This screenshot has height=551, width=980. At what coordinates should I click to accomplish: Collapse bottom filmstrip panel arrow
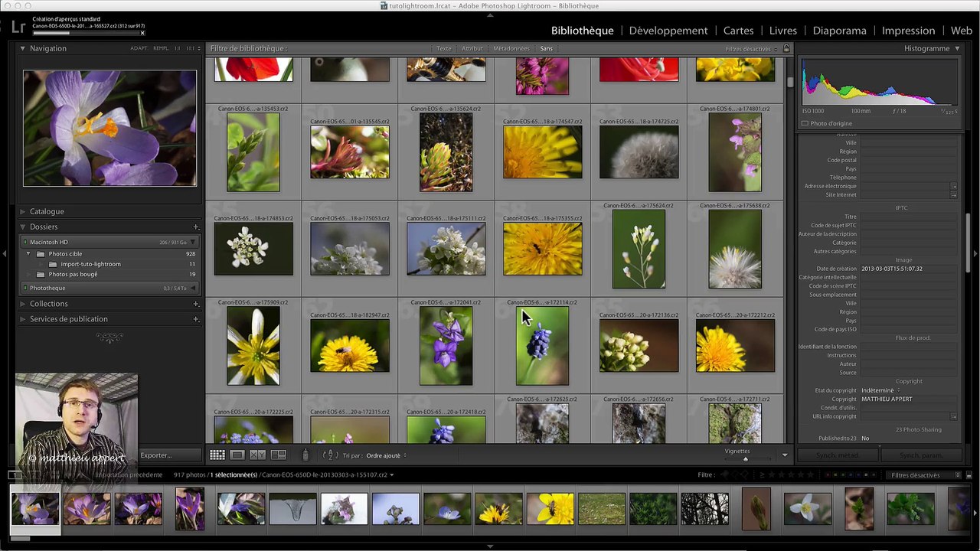(x=490, y=546)
